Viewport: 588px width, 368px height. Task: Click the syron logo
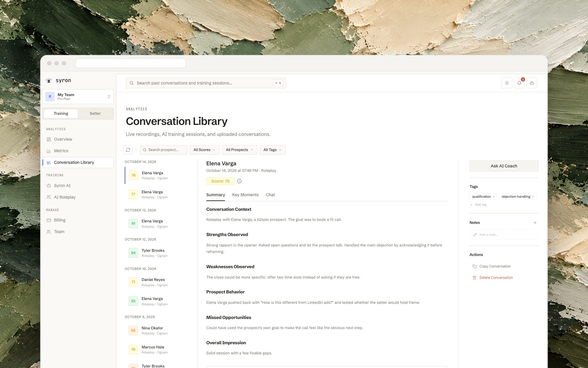pos(58,80)
